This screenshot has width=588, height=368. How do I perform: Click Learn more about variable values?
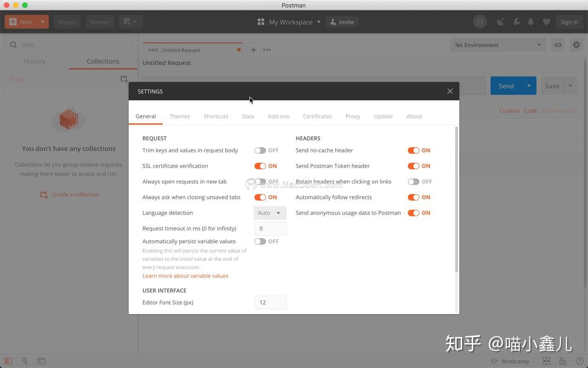click(185, 276)
